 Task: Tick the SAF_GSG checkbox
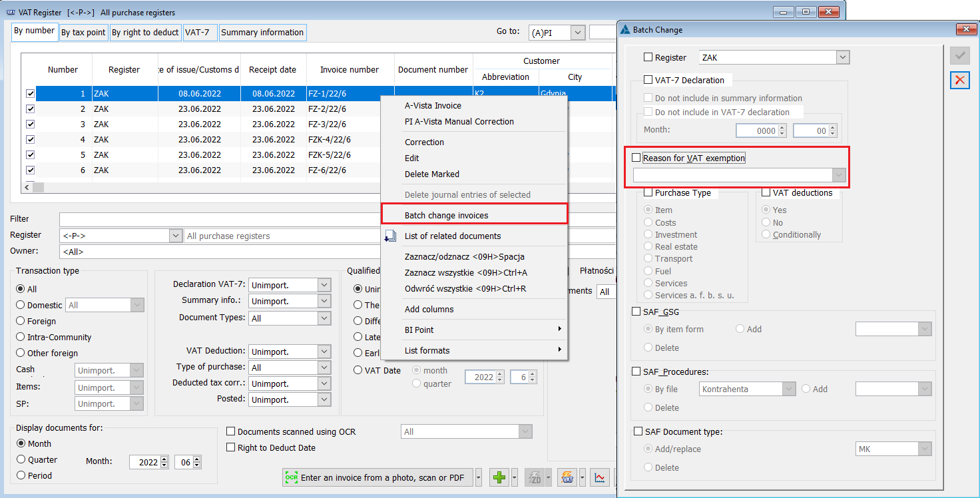click(636, 311)
